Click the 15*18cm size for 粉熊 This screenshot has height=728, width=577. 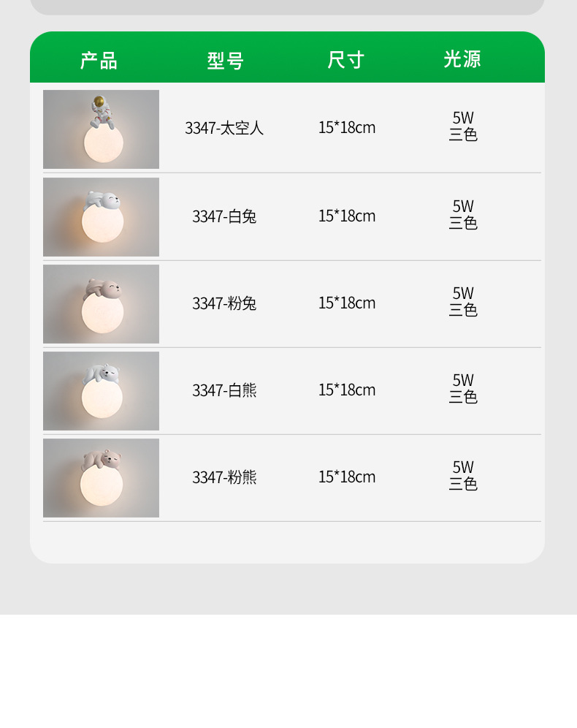pos(347,477)
